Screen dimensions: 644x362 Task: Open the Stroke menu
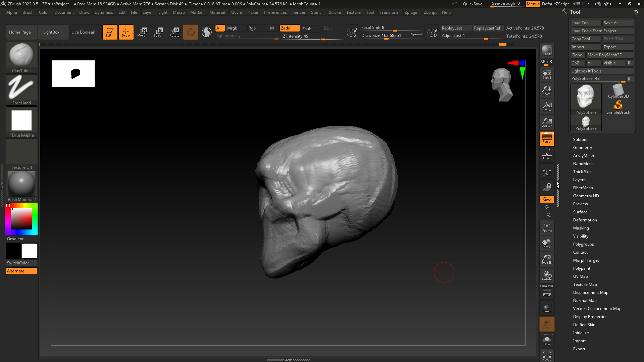(335, 12)
